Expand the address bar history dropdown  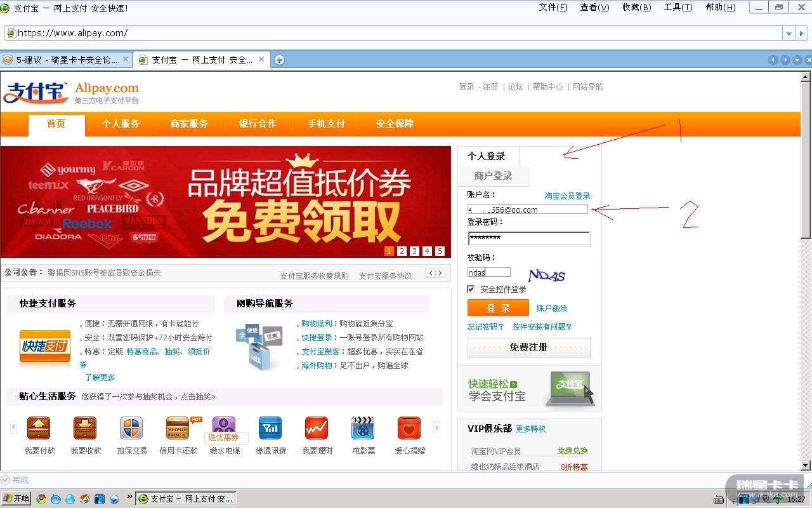tap(789, 33)
